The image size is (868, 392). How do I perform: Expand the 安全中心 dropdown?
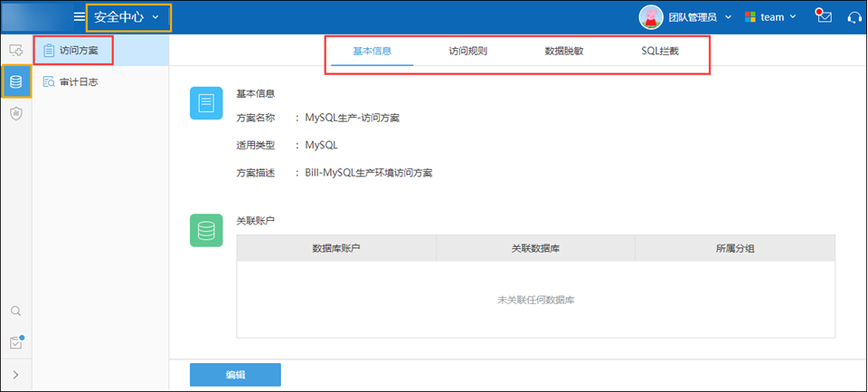coord(127,17)
